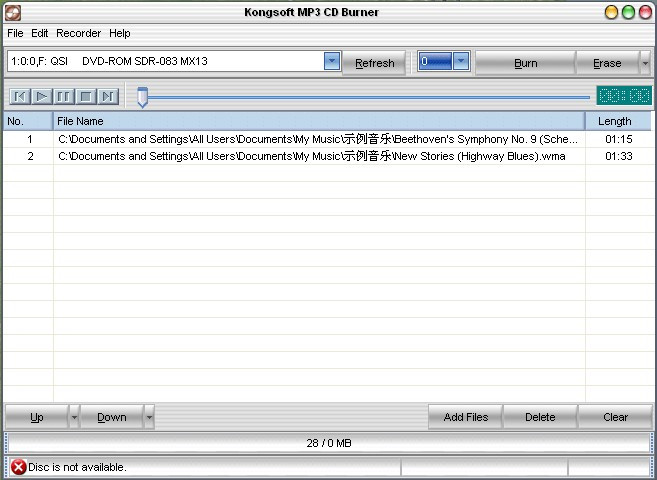Open the Down button dropdown arrow
The width and height of the screenshot is (657, 480).
coord(149,417)
